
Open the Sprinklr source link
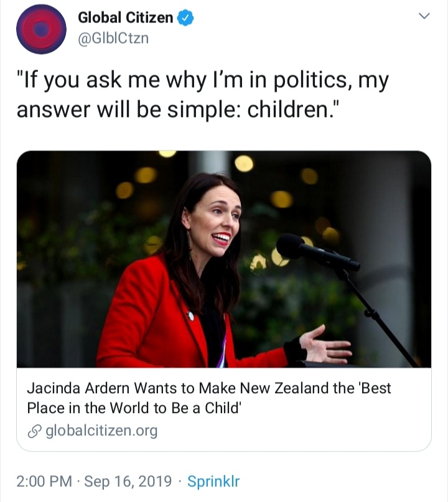pos(213,481)
